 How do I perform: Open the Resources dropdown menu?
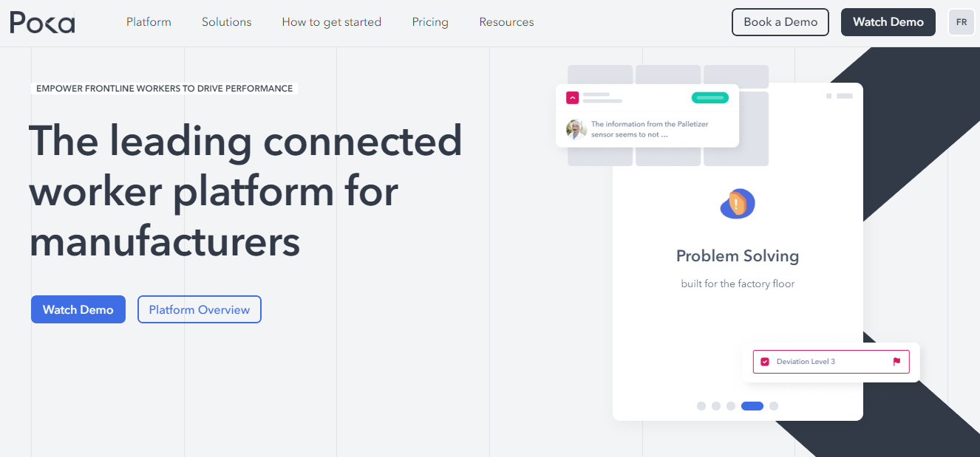pos(506,22)
